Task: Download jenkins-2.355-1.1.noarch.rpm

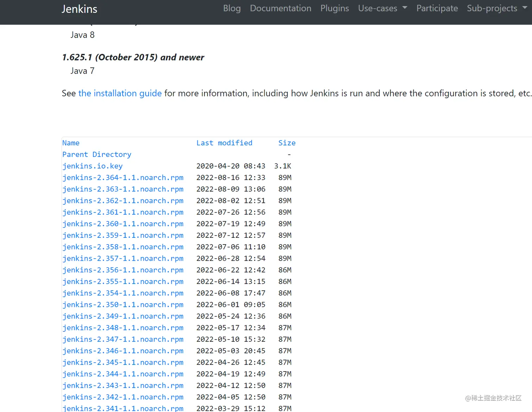Action: 123,282
